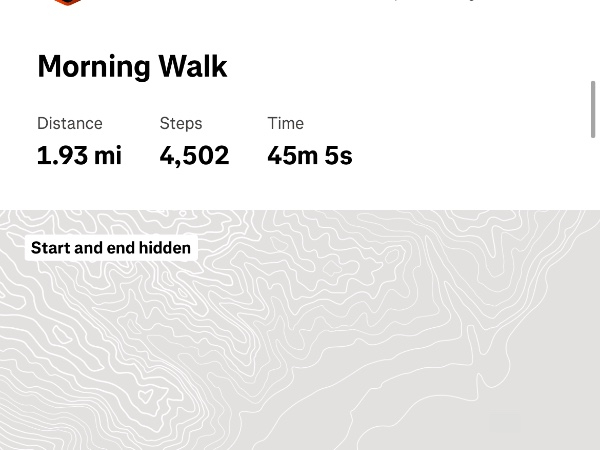600x450 pixels.
Task: Click the mi unit beside distance
Action: click(x=108, y=155)
